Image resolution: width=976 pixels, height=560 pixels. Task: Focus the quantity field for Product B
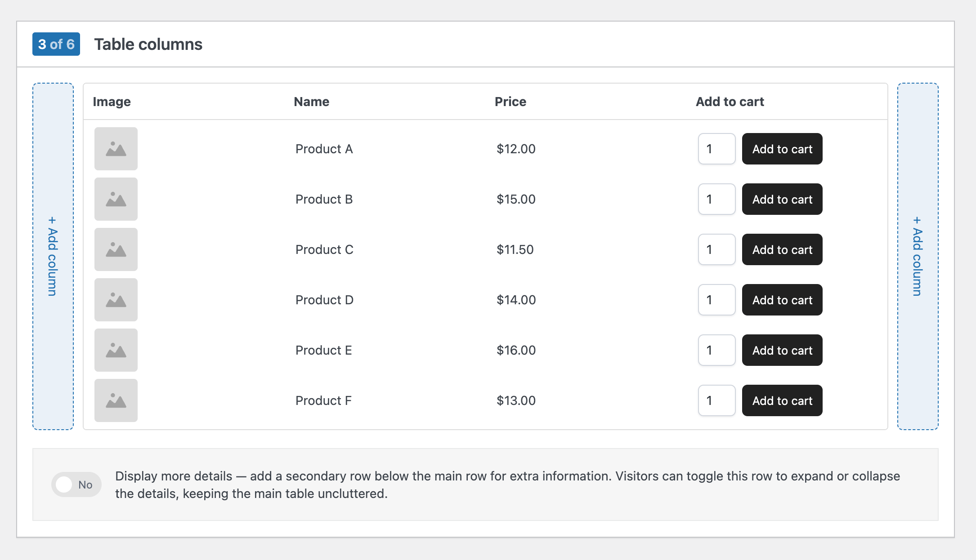click(x=716, y=199)
